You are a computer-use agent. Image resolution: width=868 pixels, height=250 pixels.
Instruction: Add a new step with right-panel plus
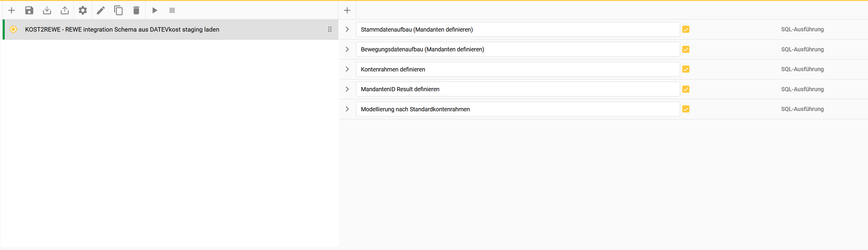click(x=347, y=10)
